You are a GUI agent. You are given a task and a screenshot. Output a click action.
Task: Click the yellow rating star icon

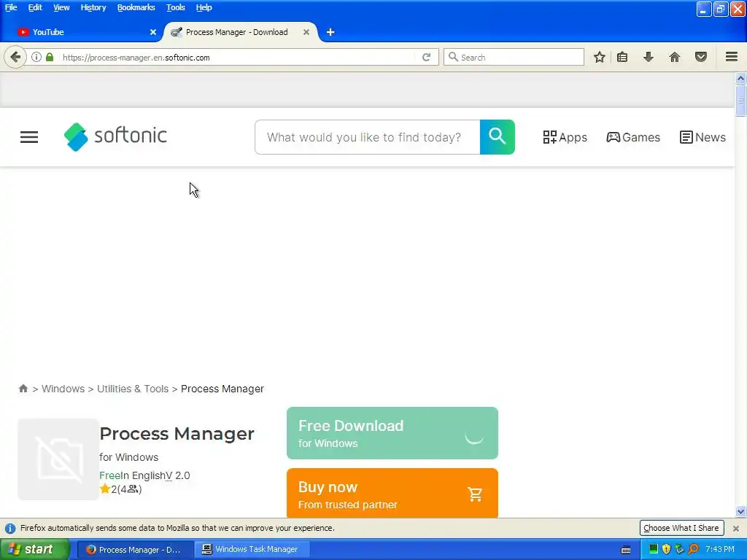105,489
